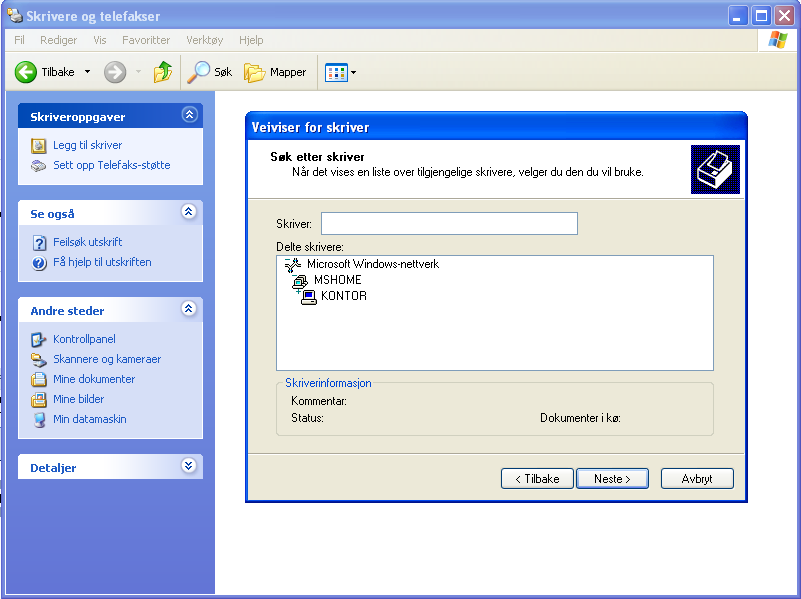Open the Verktøy menu

pos(204,40)
